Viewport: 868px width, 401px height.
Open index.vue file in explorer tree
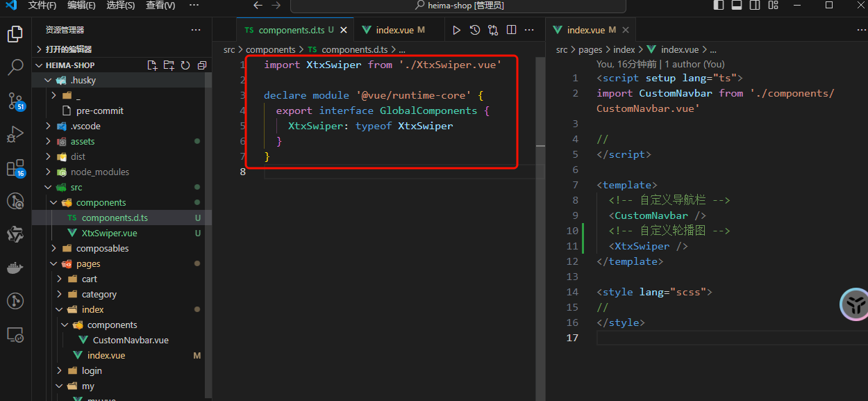pyautogui.click(x=122, y=355)
